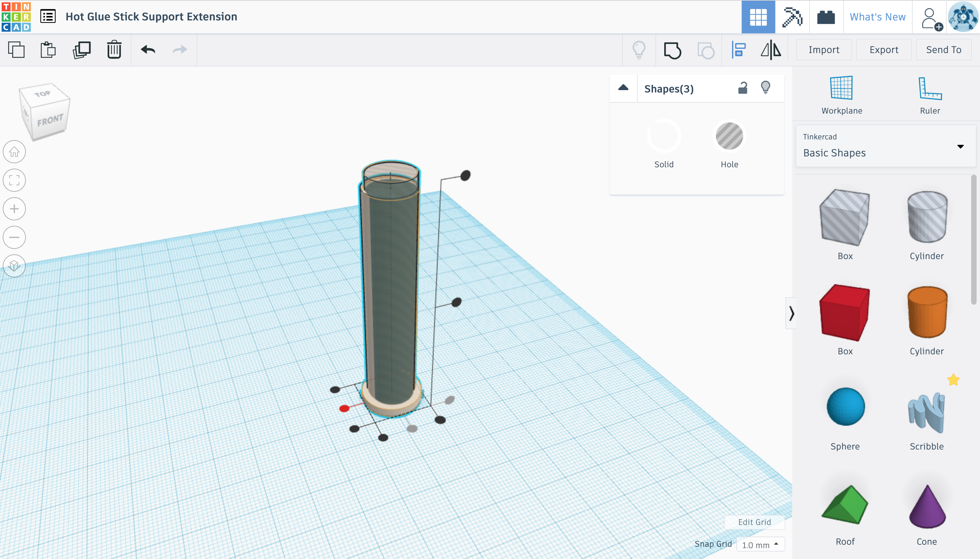This screenshot has width=980, height=559.
Task: Switch to orthographic view toggle
Action: tap(14, 266)
